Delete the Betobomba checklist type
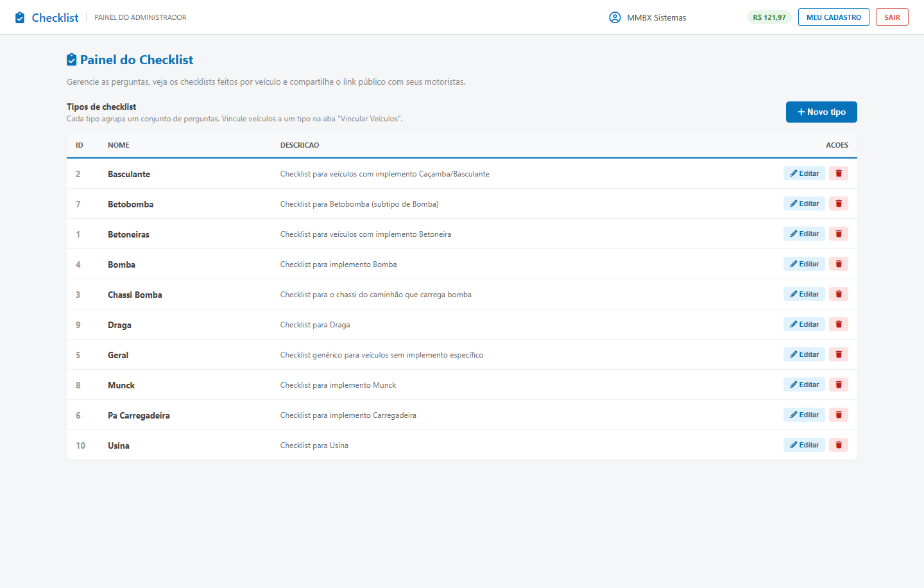This screenshot has height=588, width=924. click(x=839, y=203)
